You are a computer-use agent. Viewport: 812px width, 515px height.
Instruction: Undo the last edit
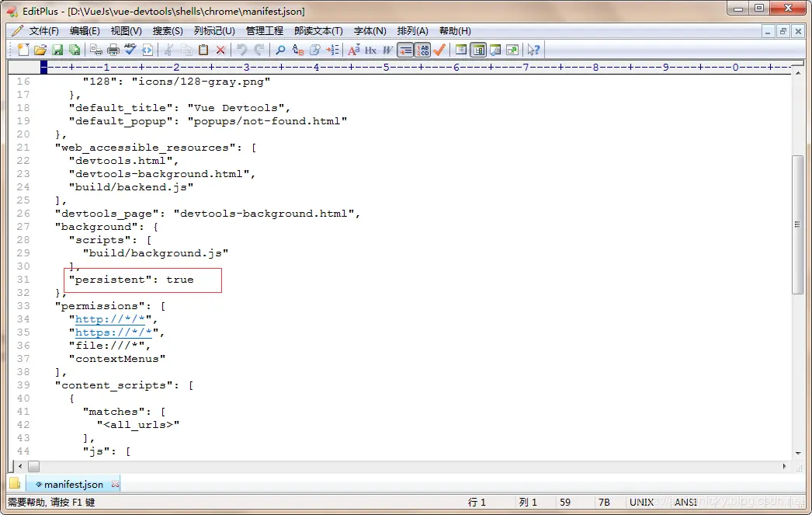click(242, 50)
